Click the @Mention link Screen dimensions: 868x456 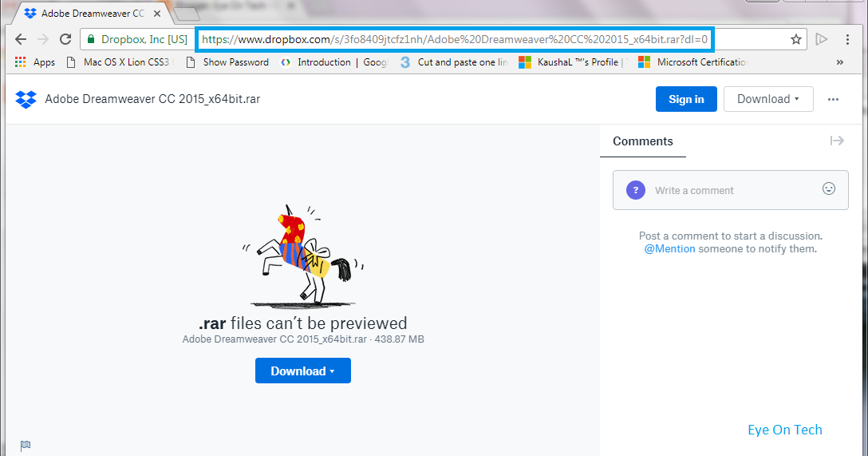click(x=670, y=249)
